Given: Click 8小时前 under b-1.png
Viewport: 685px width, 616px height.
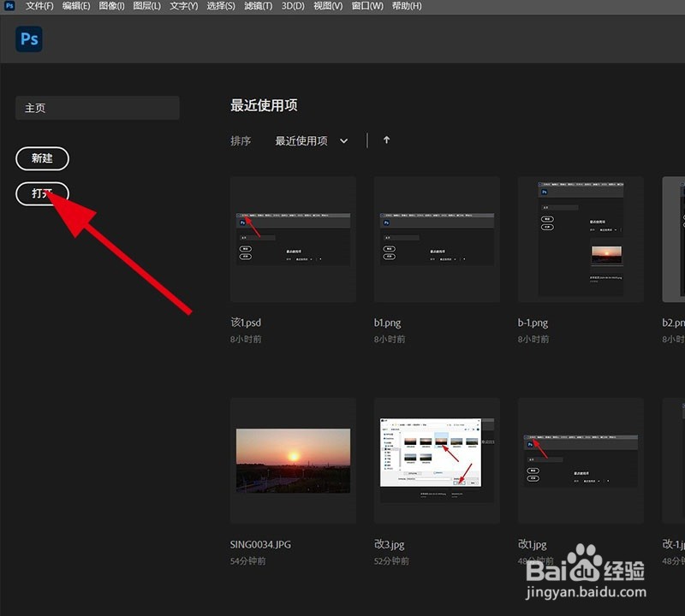Looking at the screenshot, I should click(533, 339).
